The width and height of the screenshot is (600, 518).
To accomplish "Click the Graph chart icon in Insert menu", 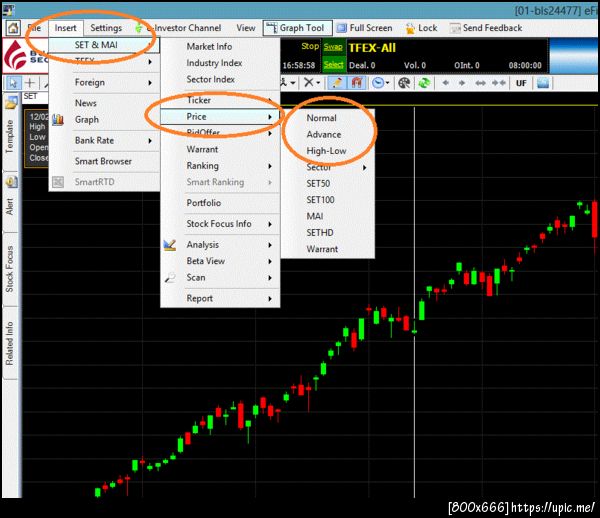I will point(58,120).
